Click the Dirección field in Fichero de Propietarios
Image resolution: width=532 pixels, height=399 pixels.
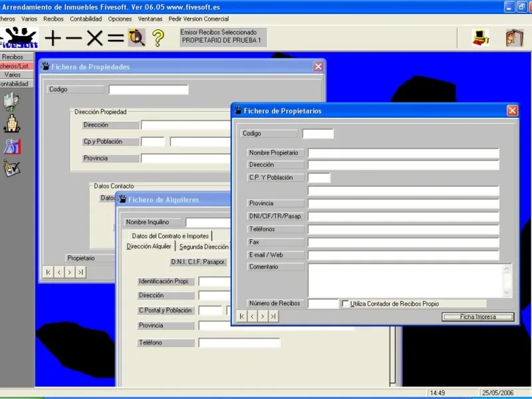404,165
